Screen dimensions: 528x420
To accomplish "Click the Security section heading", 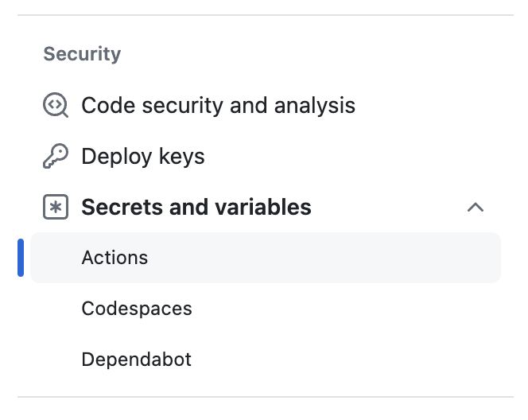I will coord(82,54).
